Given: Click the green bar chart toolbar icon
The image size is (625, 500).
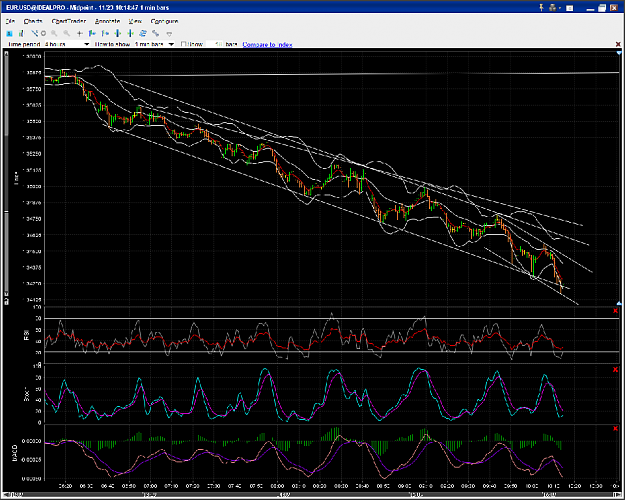Looking at the screenshot, I should (x=21, y=33).
